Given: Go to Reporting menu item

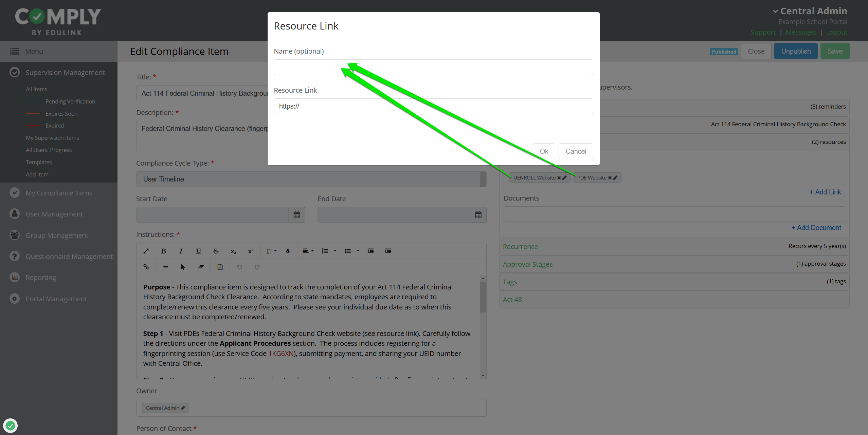Looking at the screenshot, I should tap(41, 278).
